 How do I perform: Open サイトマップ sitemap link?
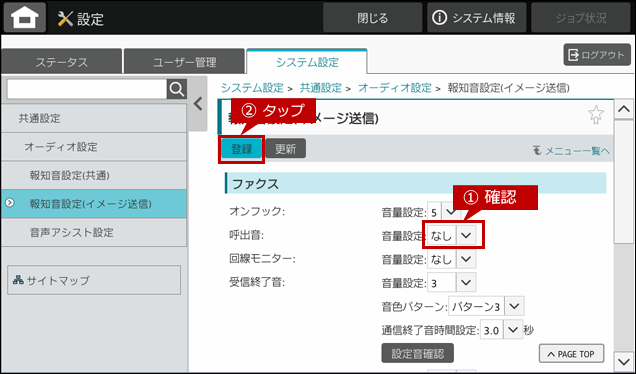[94, 280]
